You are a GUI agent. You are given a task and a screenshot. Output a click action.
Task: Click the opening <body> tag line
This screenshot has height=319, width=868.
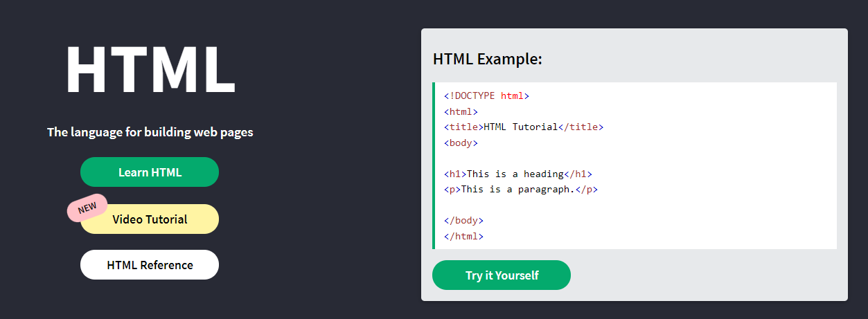pos(461,143)
